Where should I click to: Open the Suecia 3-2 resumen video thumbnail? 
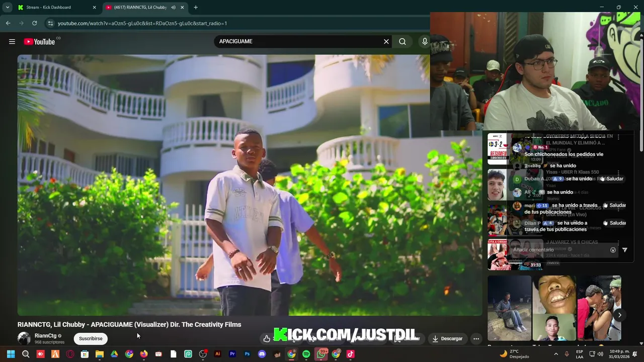pyautogui.click(x=515, y=149)
